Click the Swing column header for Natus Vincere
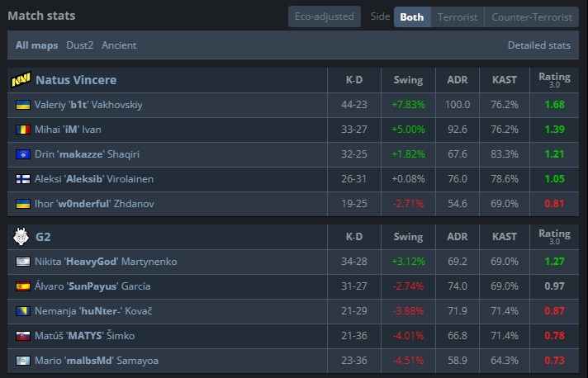This screenshot has height=378, width=588. click(408, 80)
